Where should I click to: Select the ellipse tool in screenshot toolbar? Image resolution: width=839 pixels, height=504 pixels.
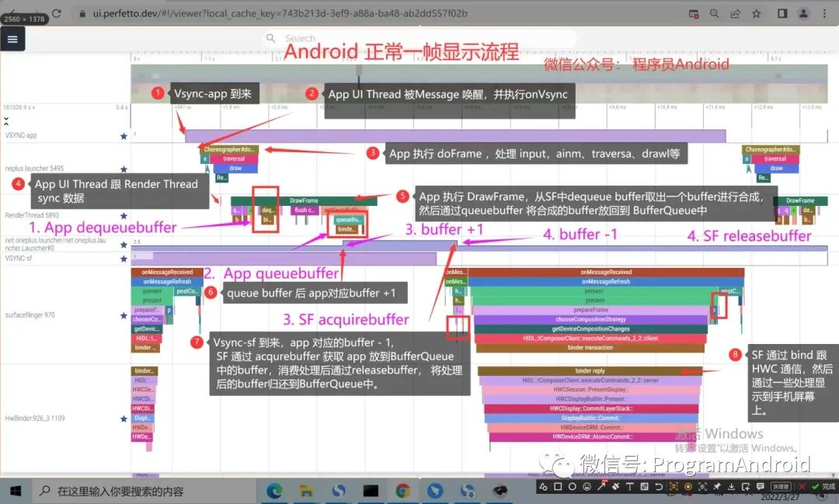pos(573,487)
